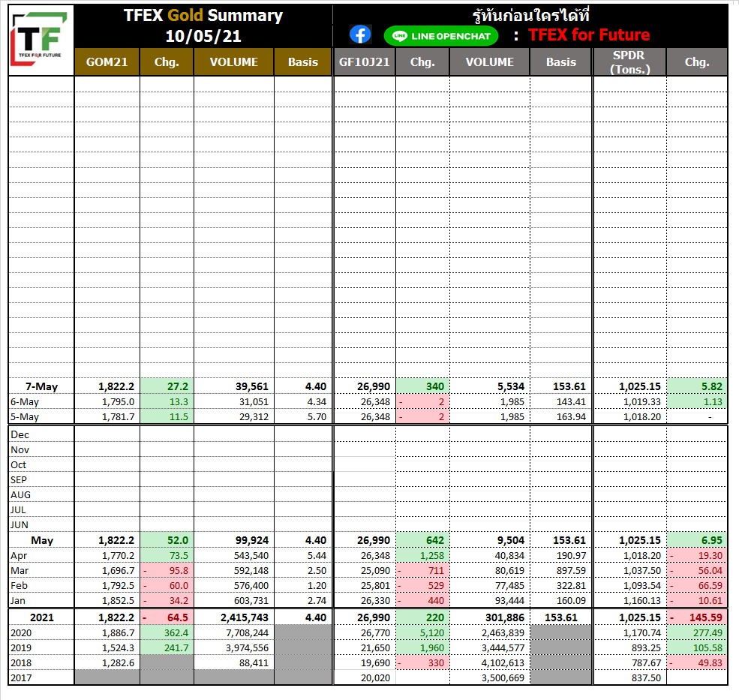The image size is (739, 700).
Task: Click GF10J21 volume 5,534
Action: pos(511,386)
